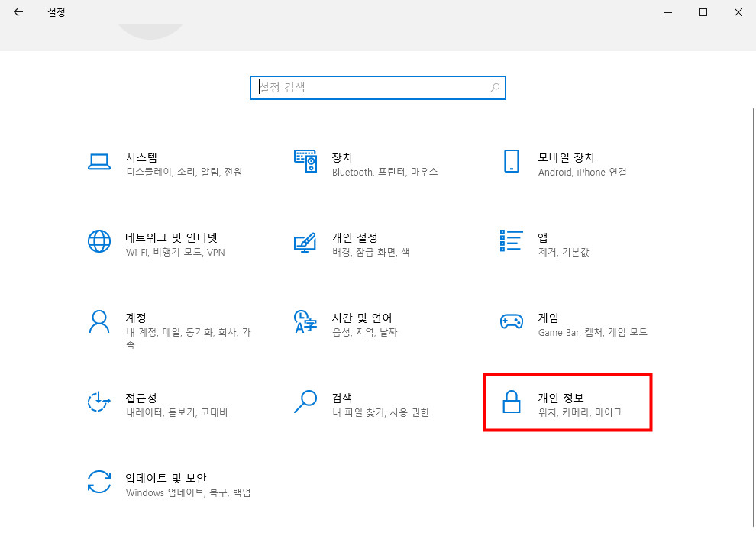756x539 pixels.
Task: Go back with the arrow button
Action: coord(18,12)
